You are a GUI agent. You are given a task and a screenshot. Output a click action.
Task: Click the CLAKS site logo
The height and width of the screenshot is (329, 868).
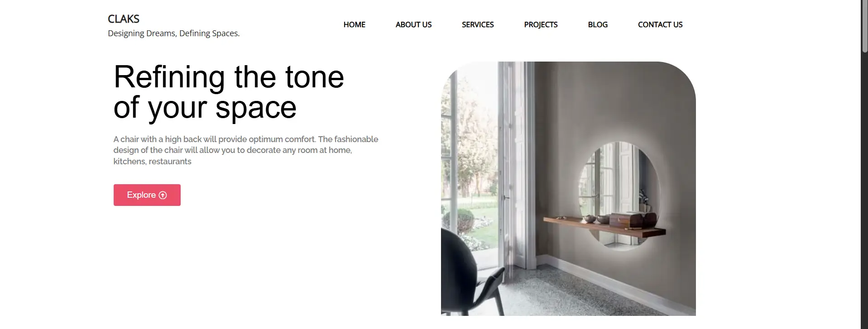[124, 19]
